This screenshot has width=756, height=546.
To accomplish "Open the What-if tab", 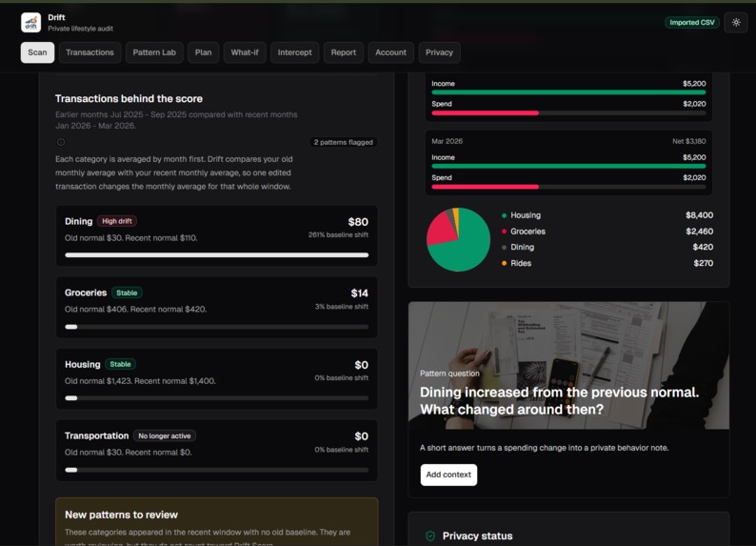I will click(245, 52).
